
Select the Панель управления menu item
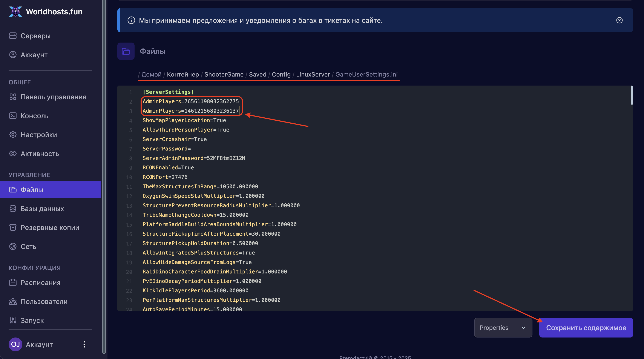(x=53, y=97)
